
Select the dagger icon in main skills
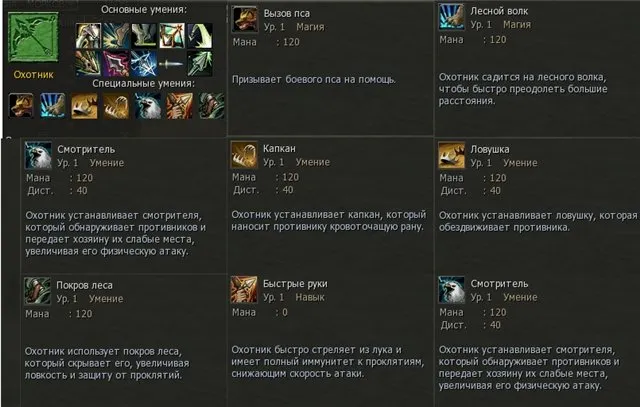[x=172, y=64]
